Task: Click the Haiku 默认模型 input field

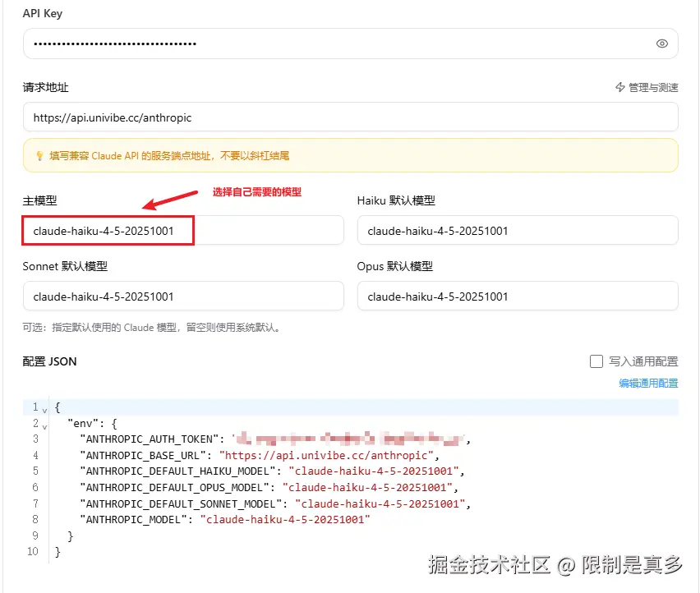Action: point(518,230)
